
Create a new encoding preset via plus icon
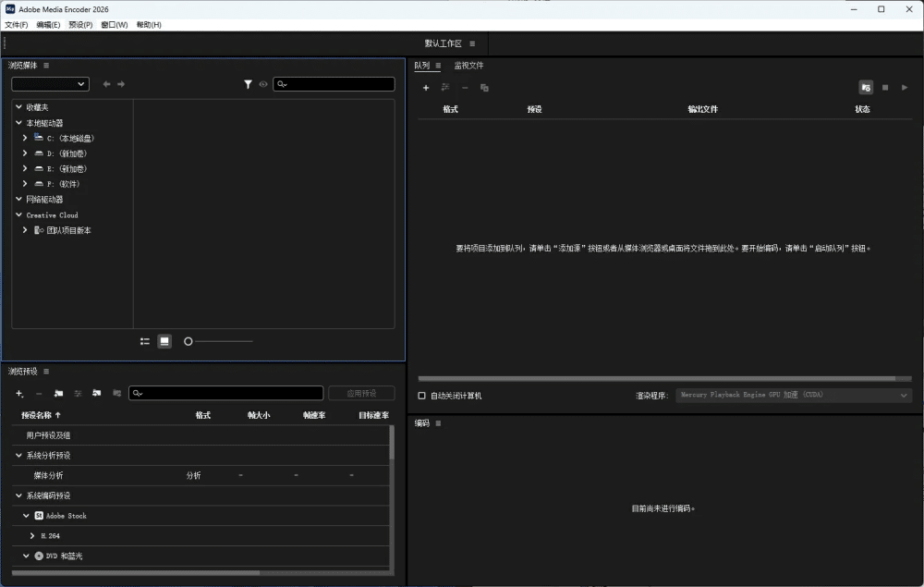click(18, 393)
